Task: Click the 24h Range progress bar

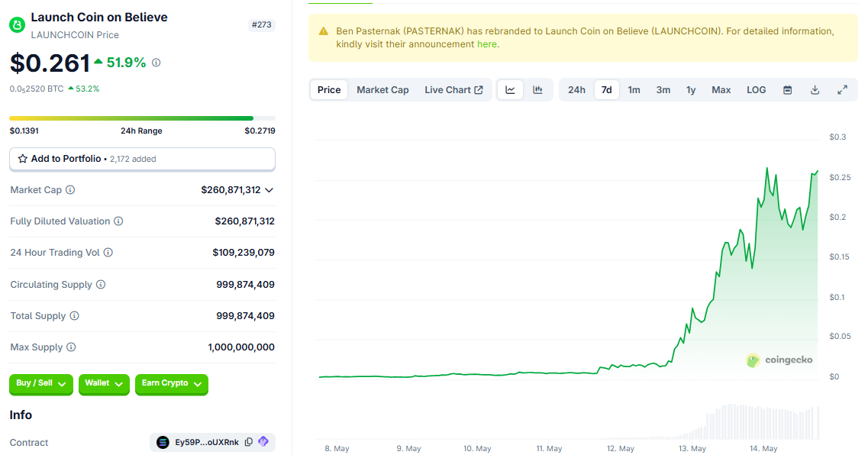Action: coord(142,118)
